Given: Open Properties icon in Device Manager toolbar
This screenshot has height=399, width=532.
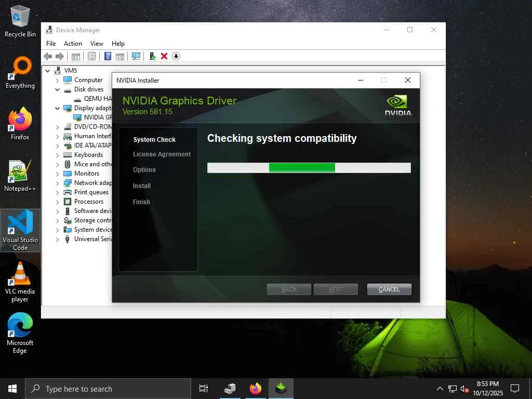Looking at the screenshot, I should tap(91, 56).
